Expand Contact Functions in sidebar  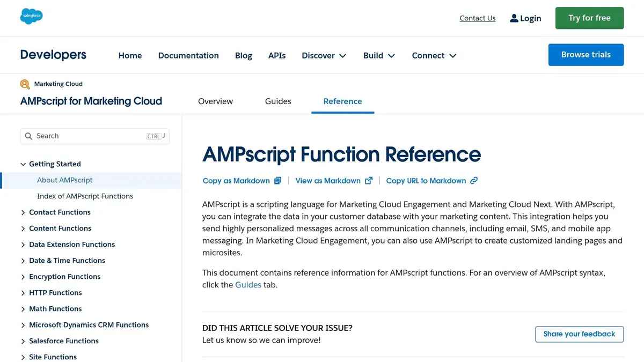[23, 212]
